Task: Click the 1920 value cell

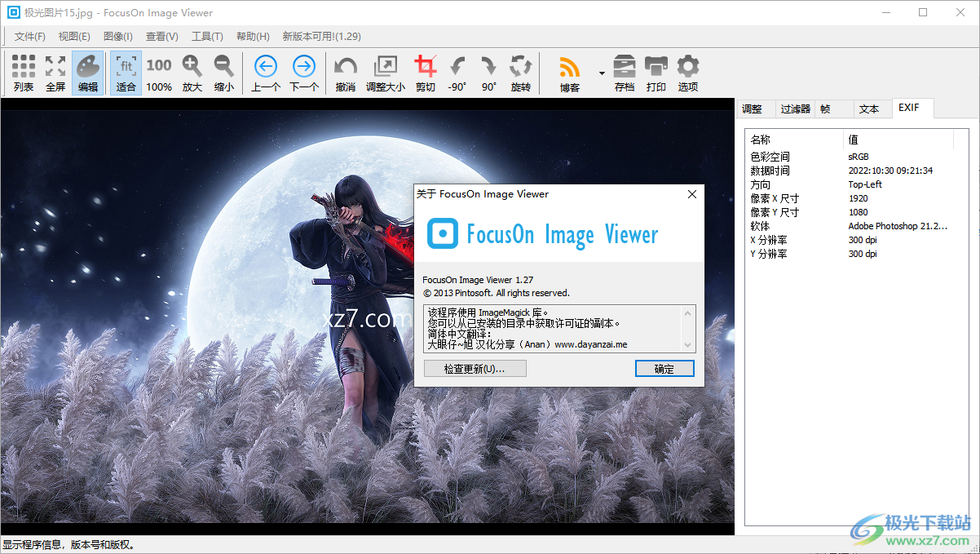Action: [x=858, y=198]
